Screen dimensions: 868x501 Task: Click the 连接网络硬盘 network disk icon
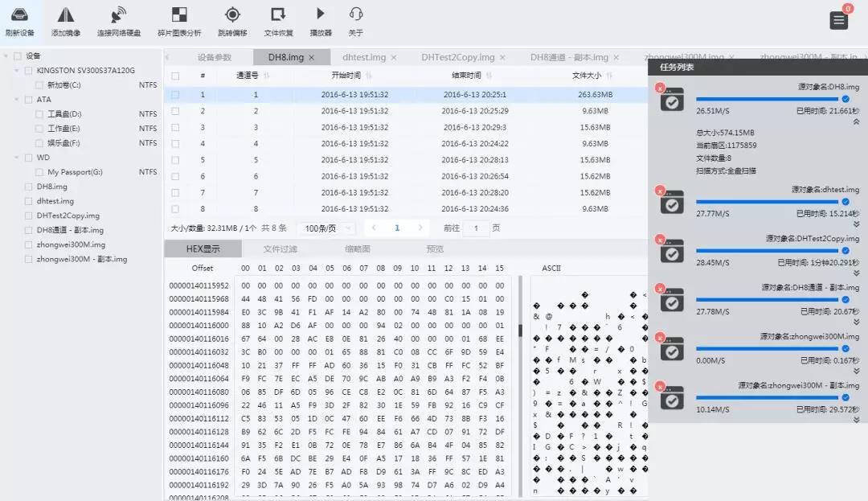click(118, 15)
